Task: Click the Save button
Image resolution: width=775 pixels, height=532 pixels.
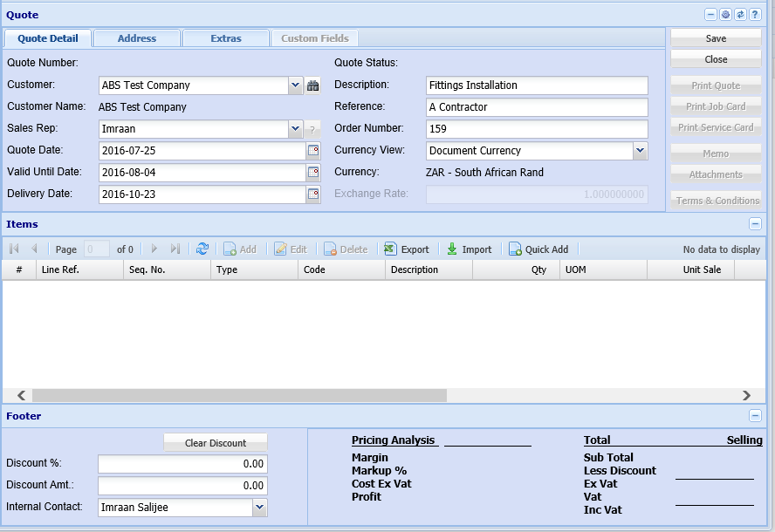Action: pos(716,38)
